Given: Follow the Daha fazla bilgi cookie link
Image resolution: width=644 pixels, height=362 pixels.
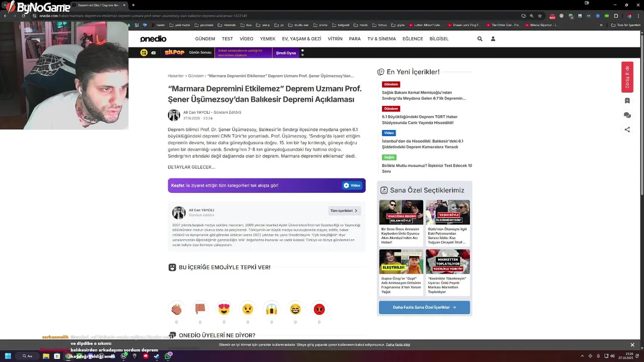Looking at the screenshot, I should (398, 345).
